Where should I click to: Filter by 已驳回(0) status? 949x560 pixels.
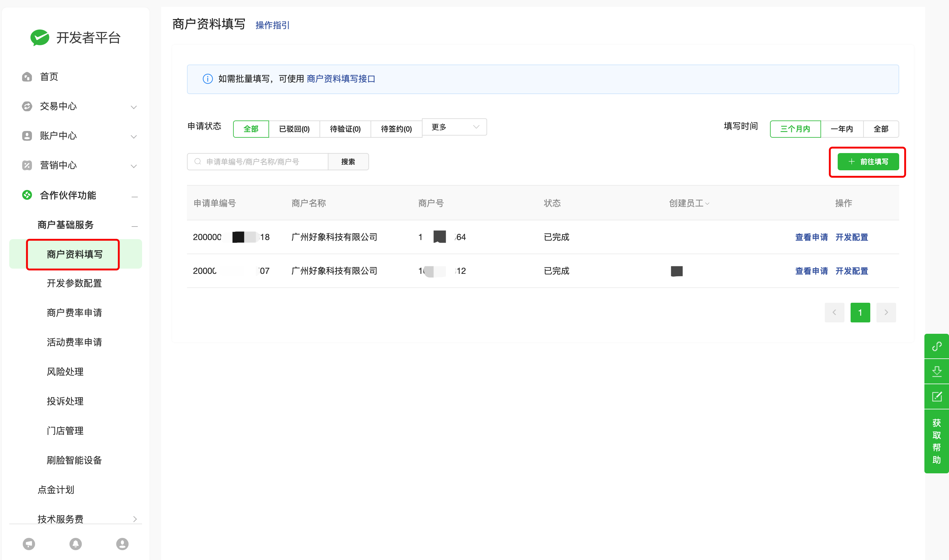[x=294, y=129]
